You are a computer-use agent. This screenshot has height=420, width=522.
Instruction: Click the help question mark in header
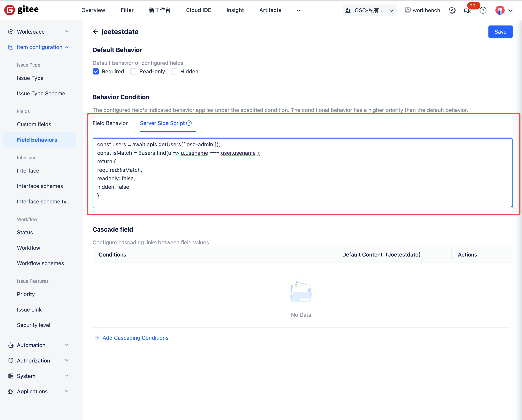point(483,10)
